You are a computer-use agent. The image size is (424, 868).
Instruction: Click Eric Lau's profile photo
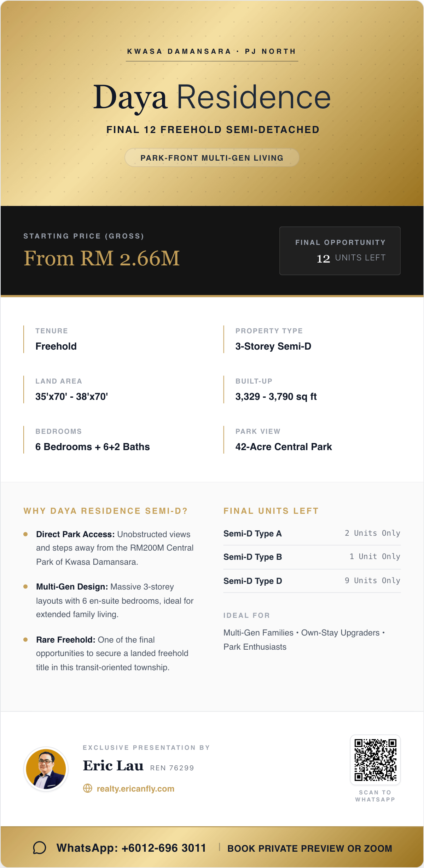click(x=46, y=769)
